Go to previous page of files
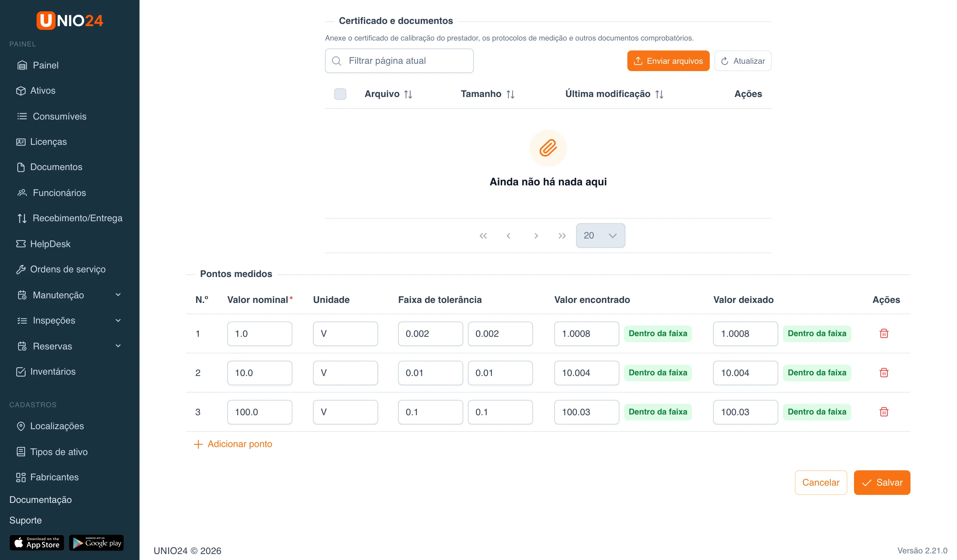This screenshot has width=957, height=560. click(x=508, y=236)
